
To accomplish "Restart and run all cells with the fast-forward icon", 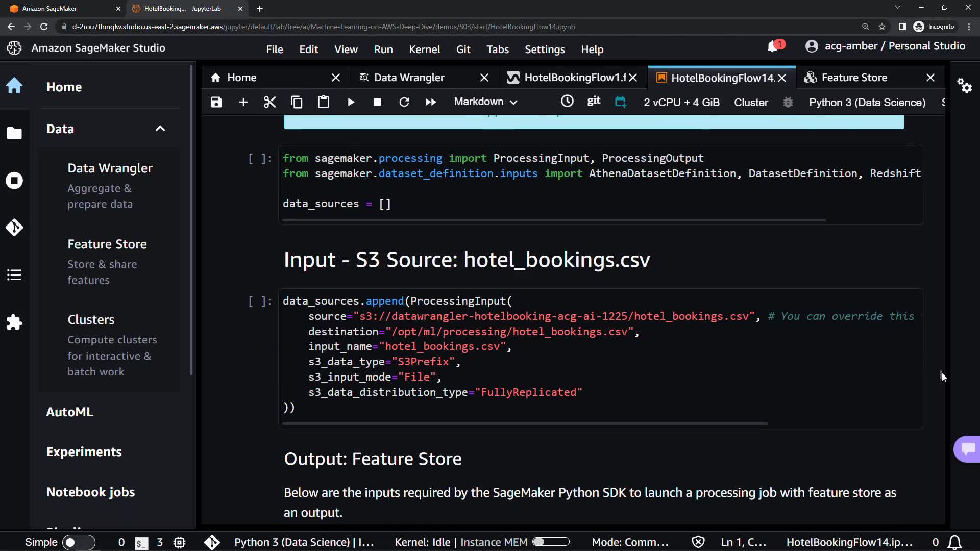I will tap(431, 102).
